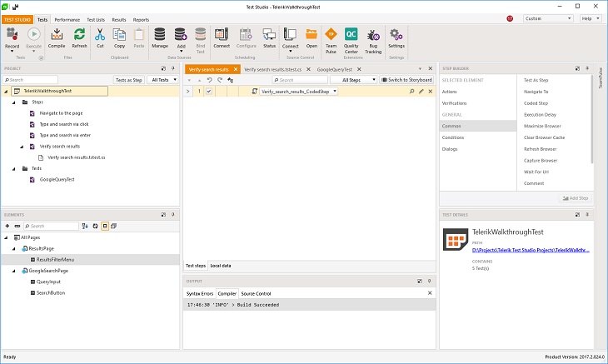Click the scheduling Status icon
Image resolution: width=608 pixels, height=364 pixels.
[269, 34]
